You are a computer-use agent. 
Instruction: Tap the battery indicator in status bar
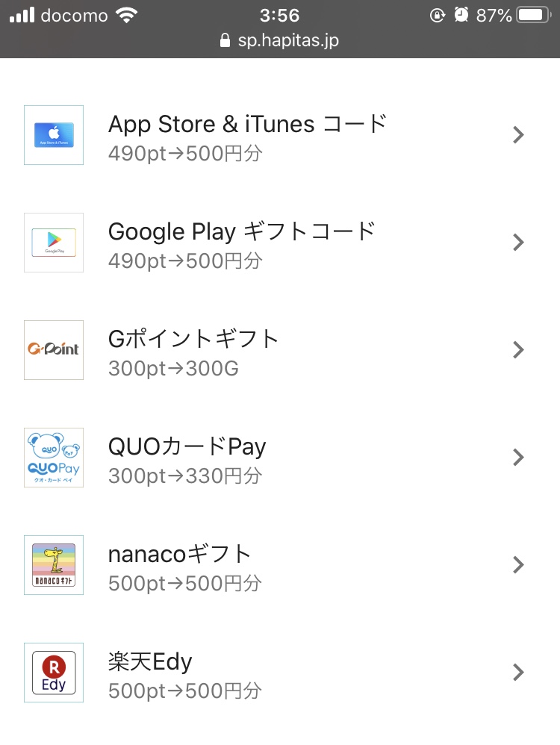pos(534,15)
